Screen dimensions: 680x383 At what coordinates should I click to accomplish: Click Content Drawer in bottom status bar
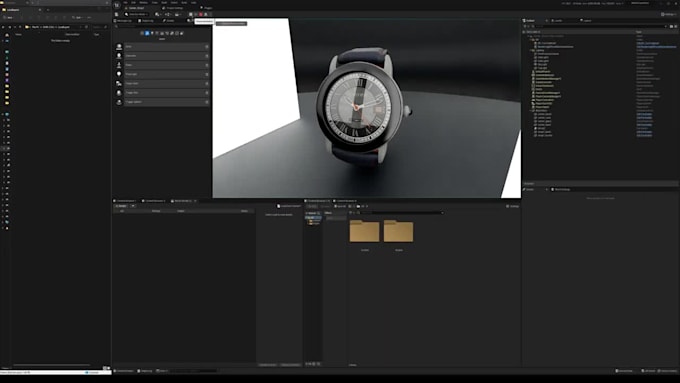pos(124,371)
